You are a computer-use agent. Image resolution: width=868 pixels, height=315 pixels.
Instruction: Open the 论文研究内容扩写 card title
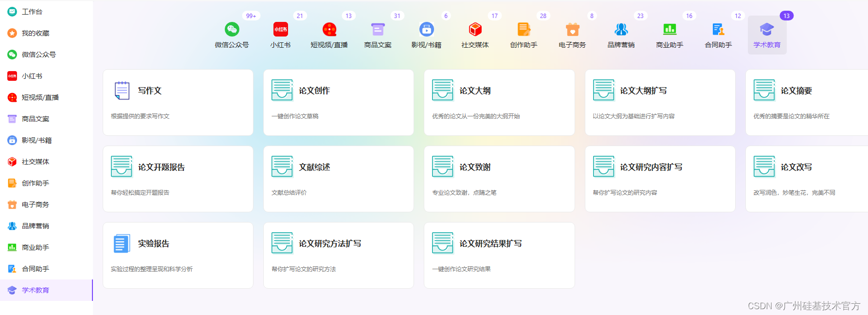click(651, 167)
